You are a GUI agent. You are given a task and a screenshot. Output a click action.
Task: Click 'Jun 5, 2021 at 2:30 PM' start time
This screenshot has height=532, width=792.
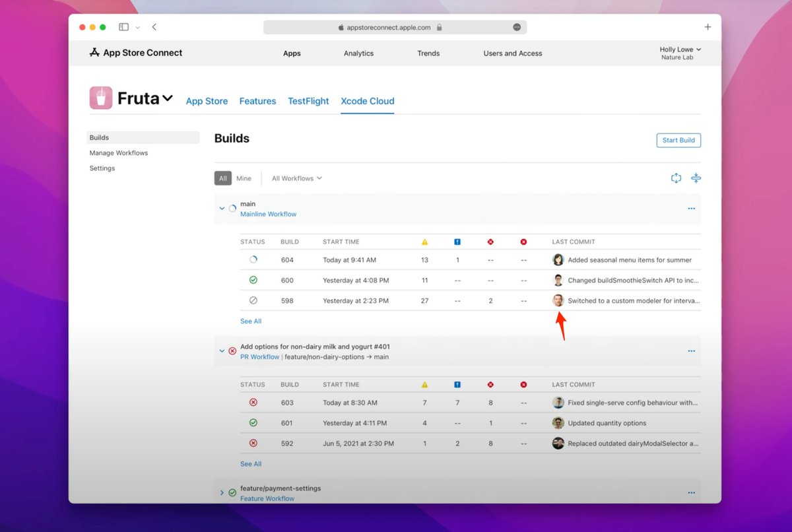coord(358,444)
